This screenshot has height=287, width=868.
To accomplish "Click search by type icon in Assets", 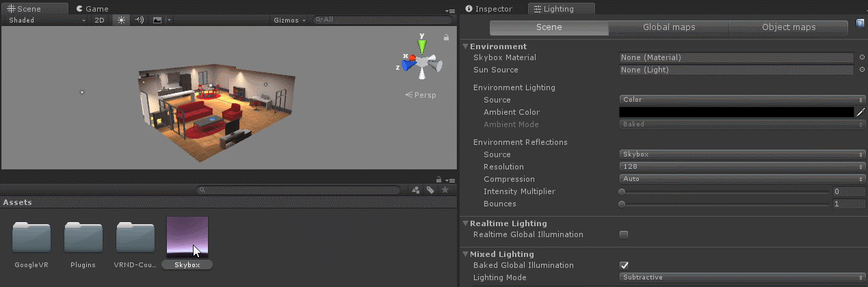I will pos(415,190).
